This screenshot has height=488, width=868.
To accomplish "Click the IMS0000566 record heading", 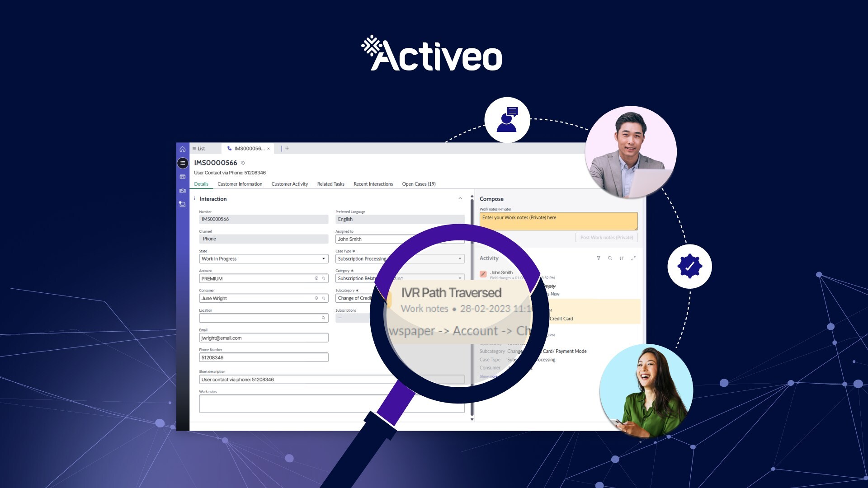I will click(216, 163).
